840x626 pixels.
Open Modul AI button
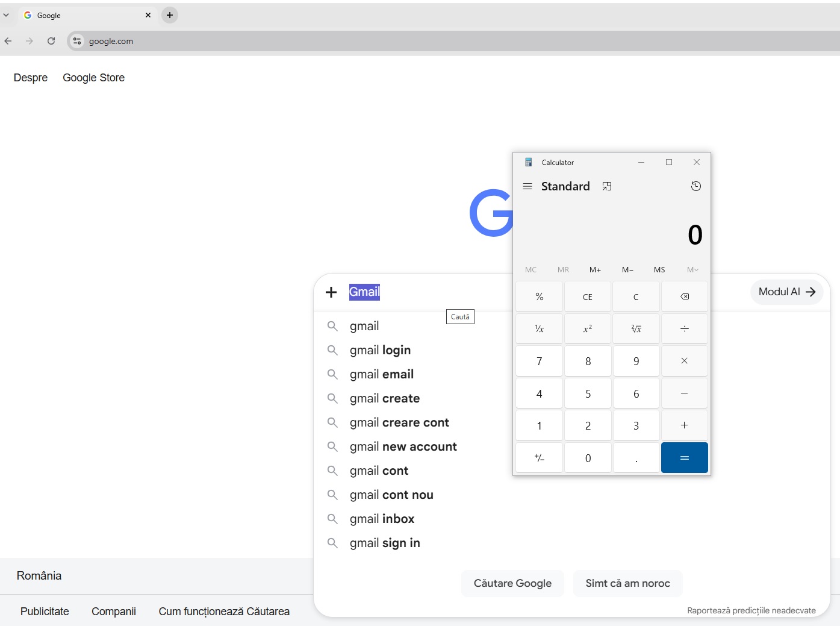(786, 292)
